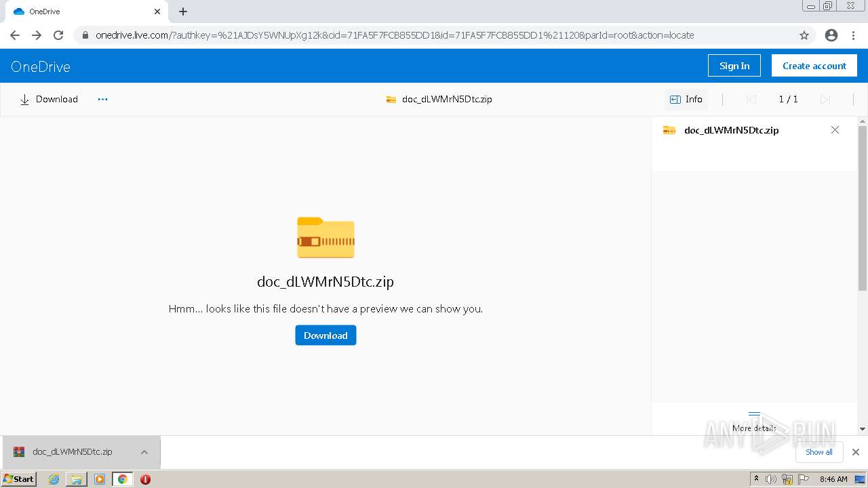
Task: Click the OneDrive cloud favicon in the tab
Action: (19, 12)
